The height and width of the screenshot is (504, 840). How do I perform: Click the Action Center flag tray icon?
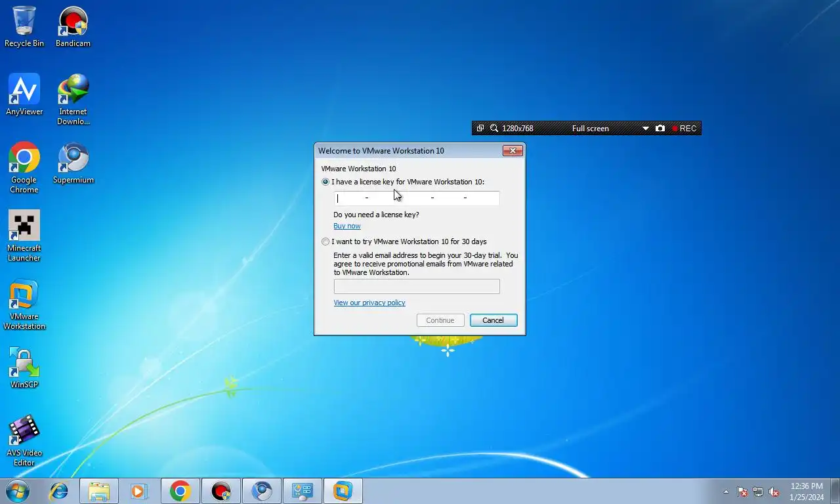(x=742, y=492)
